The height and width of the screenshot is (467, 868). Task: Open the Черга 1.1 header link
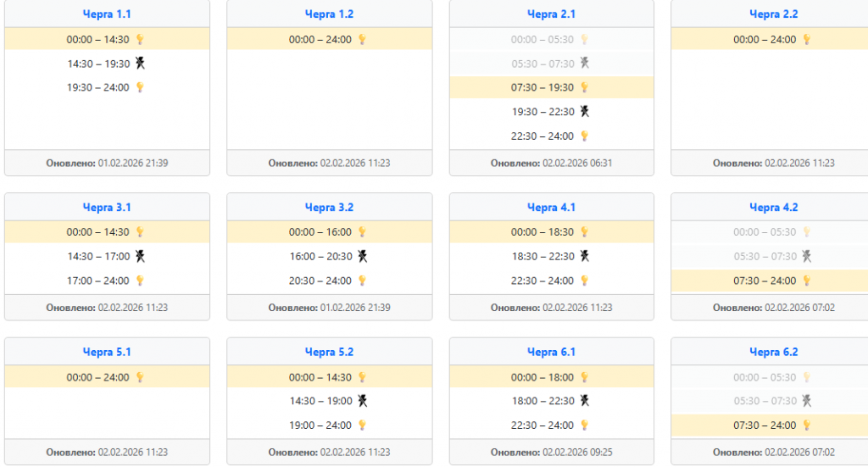click(x=107, y=14)
